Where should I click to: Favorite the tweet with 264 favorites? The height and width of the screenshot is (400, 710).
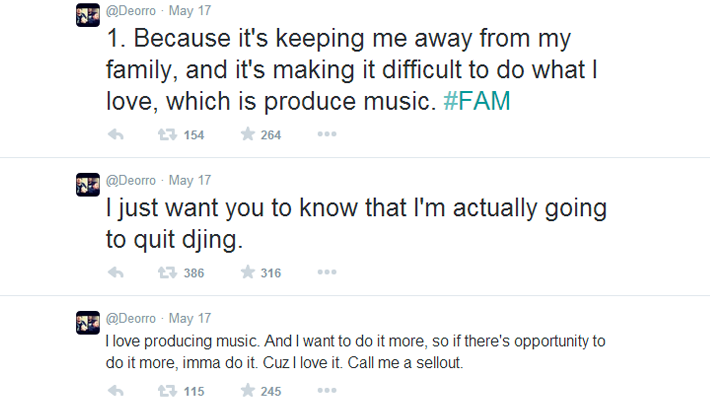(248, 135)
